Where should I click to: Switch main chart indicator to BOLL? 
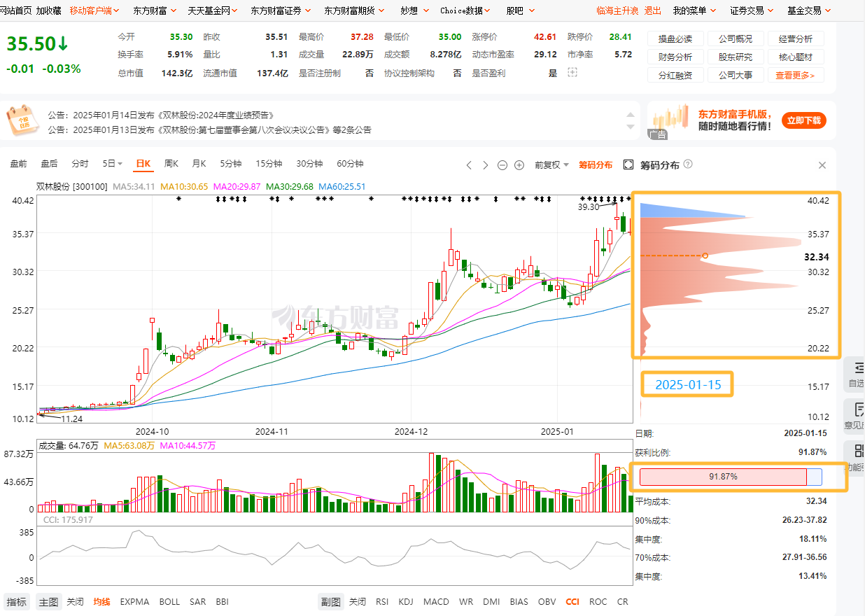[x=169, y=601]
